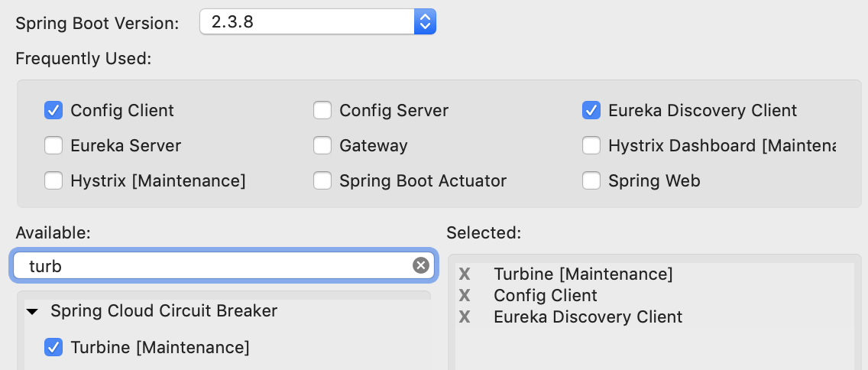This screenshot has height=370, width=868.
Task: Remove Config Client from the Selected list
Action: 465,295
